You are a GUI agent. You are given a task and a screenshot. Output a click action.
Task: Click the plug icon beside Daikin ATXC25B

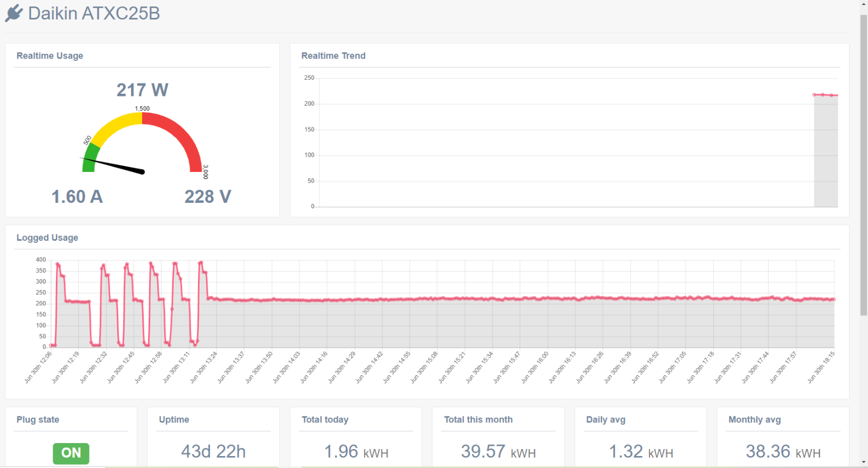pyautogui.click(x=14, y=13)
